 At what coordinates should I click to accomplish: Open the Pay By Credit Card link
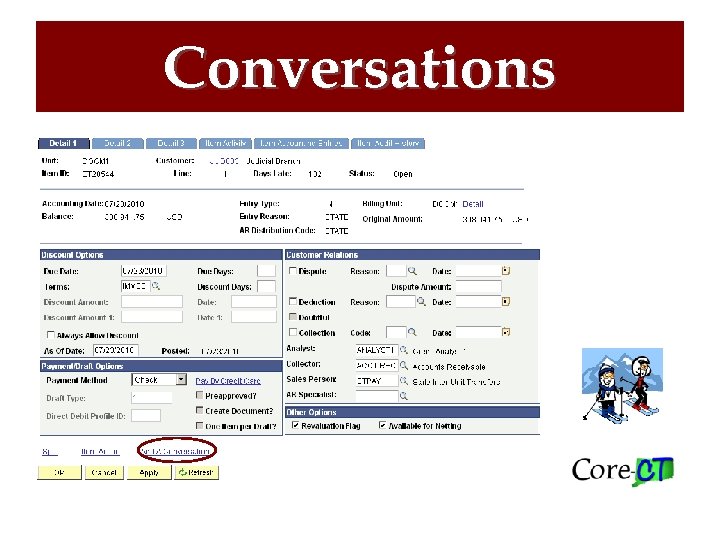tap(228, 381)
